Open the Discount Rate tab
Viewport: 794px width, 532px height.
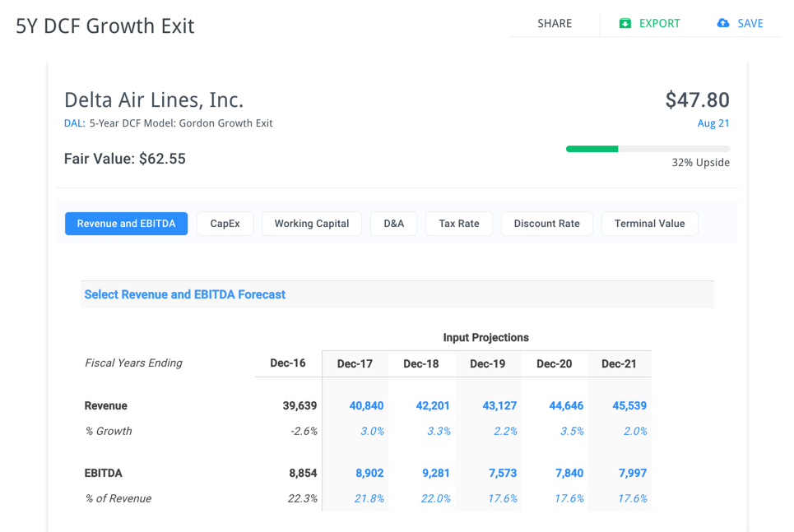click(547, 224)
